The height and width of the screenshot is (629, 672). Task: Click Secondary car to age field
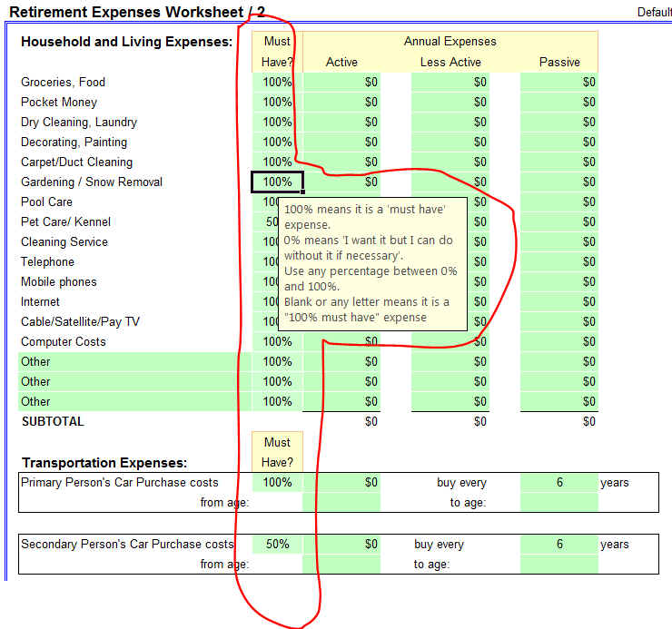click(558, 564)
